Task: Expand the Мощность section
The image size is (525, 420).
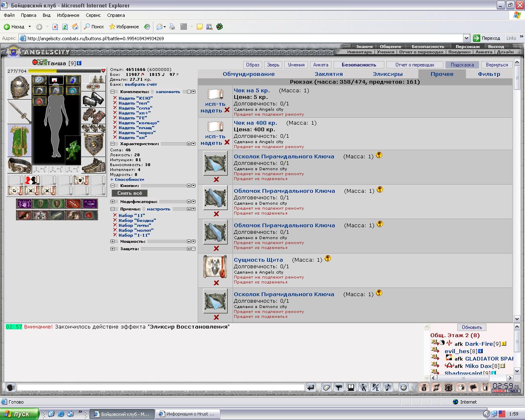Action: 112,242
